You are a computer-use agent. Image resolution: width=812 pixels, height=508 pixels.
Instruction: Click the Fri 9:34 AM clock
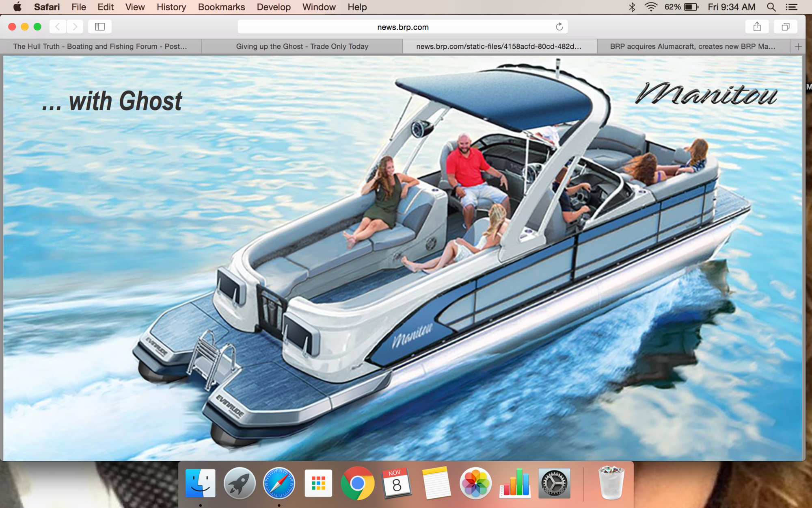click(732, 7)
